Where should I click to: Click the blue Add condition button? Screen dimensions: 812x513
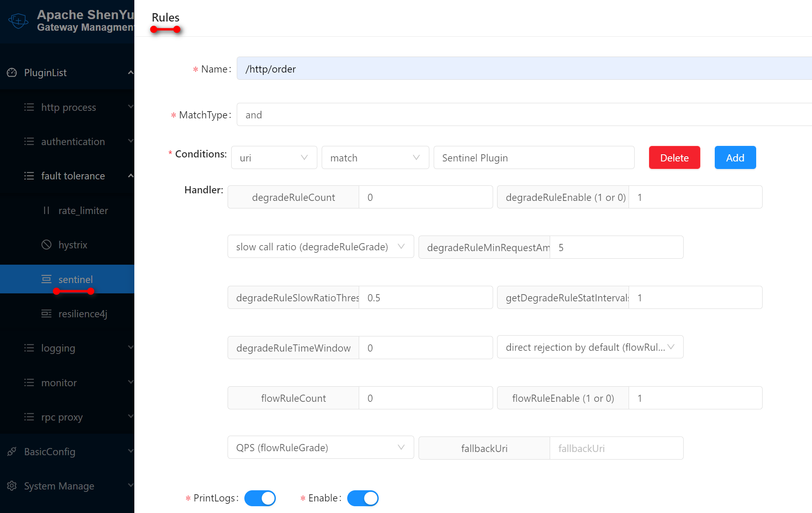735,158
